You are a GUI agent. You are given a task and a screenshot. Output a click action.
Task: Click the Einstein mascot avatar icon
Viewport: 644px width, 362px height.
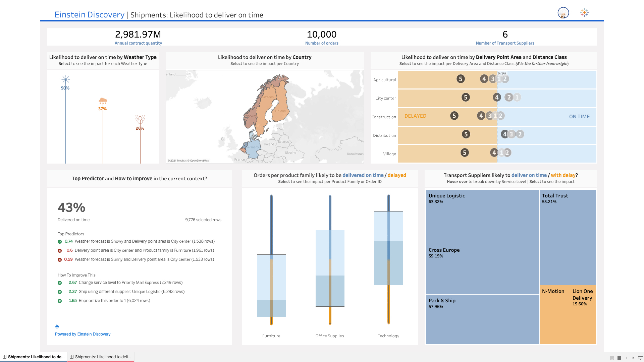click(563, 13)
